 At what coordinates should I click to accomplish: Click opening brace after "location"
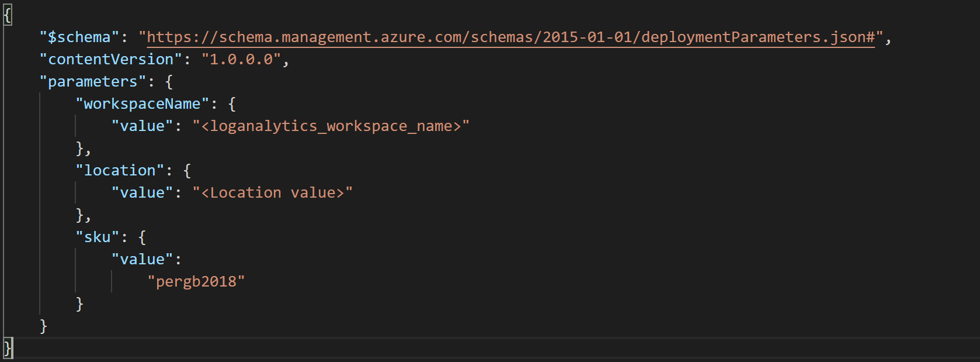point(187,171)
